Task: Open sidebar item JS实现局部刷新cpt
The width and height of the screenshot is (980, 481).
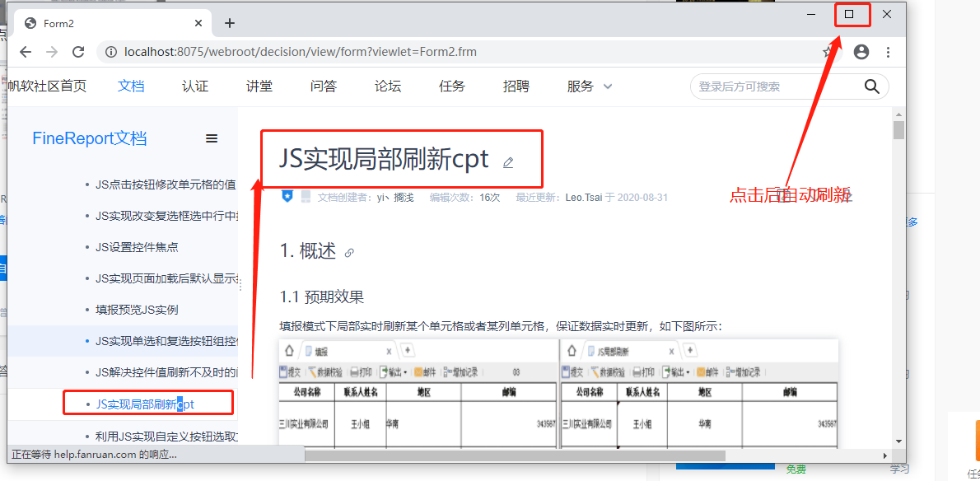Action: [145, 404]
